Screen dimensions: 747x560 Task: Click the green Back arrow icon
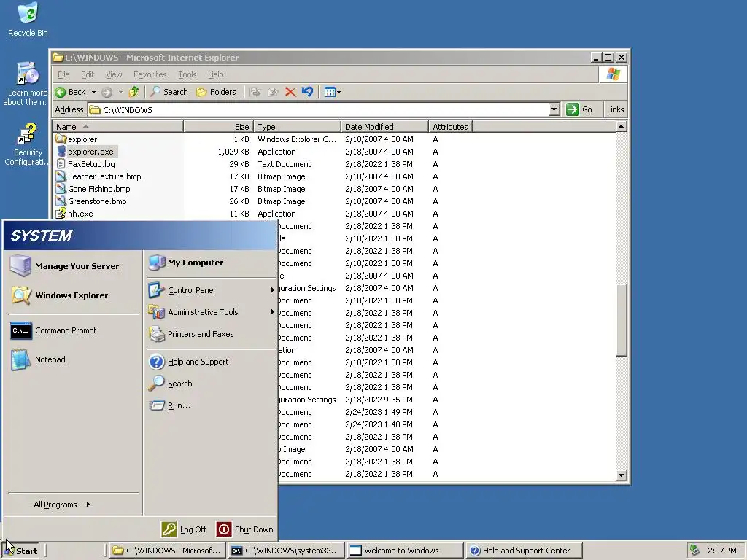(61, 92)
